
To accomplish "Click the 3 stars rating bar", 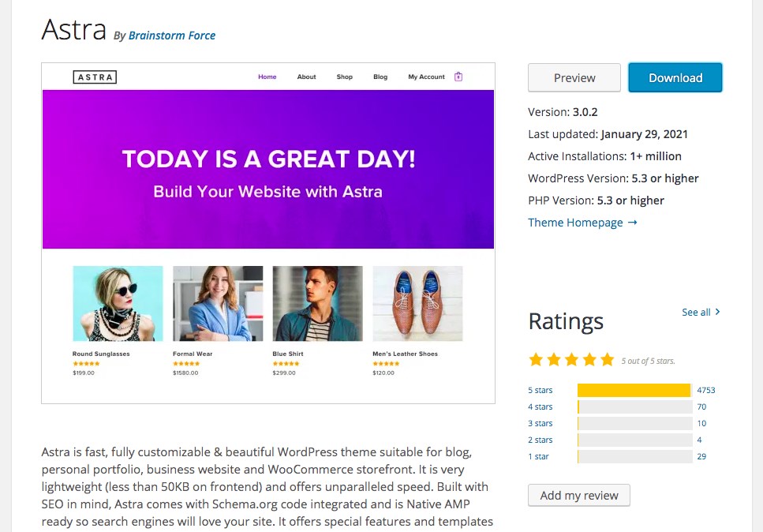I will pyautogui.click(x=634, y=423).
